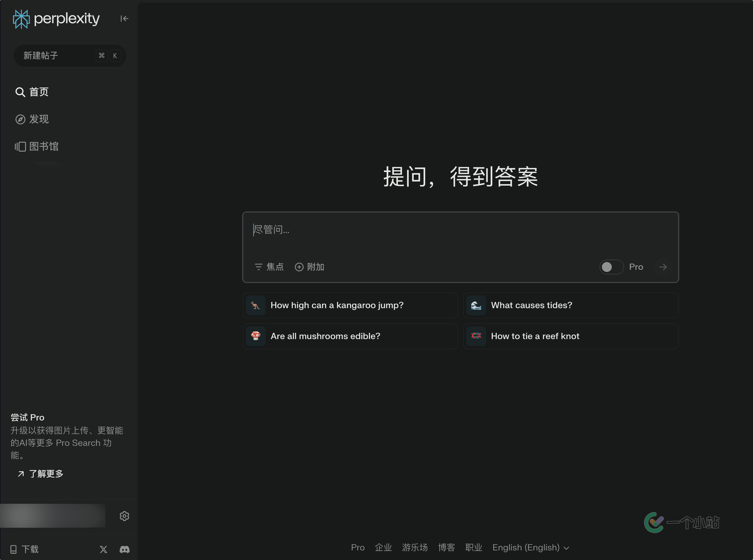Image resolution: width=753 pixels, height=560 pixels.
Task: Click the Perplexity logo
Action: (x=56, y=19)
